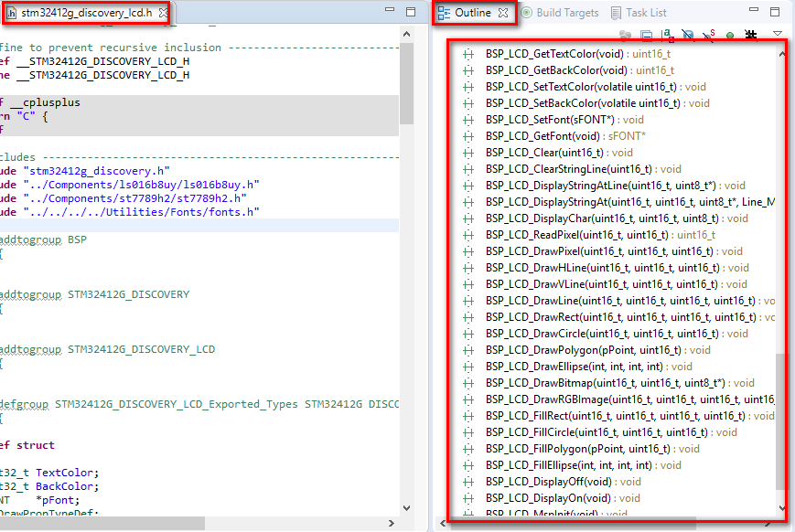Click the function icon beside BSP_LCD_DrawVLine
This screenshot has width=795, height=532.
click(x=468, y=285)
